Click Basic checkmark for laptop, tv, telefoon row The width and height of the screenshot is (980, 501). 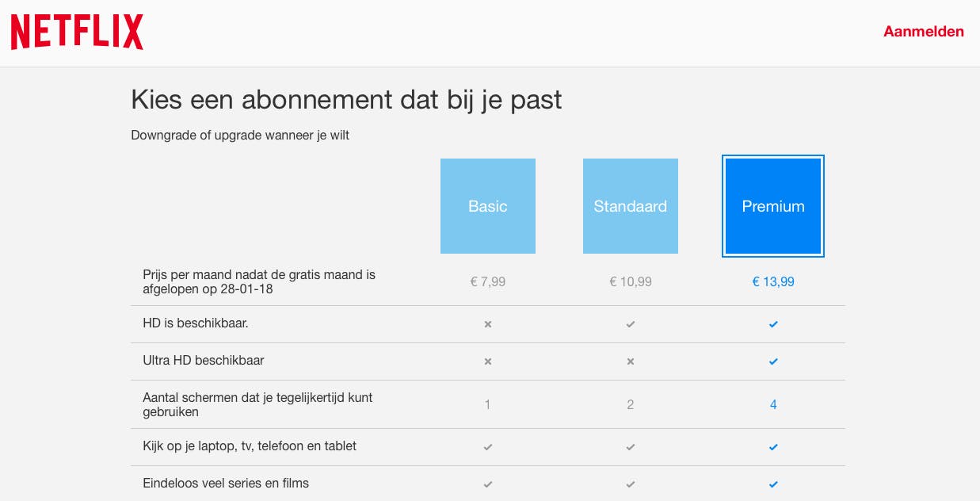click(488, 447)
